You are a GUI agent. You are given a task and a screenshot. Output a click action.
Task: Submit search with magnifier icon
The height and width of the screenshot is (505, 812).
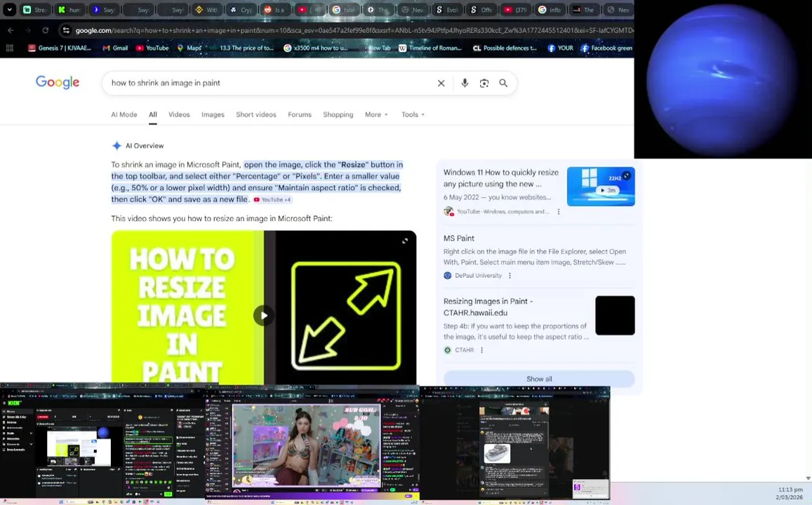tap(502, 83)
